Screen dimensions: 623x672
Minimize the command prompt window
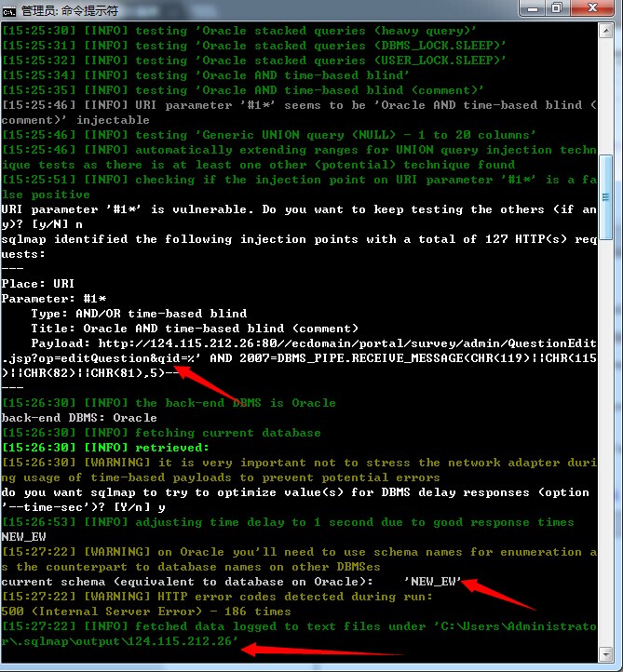point(532,8)
